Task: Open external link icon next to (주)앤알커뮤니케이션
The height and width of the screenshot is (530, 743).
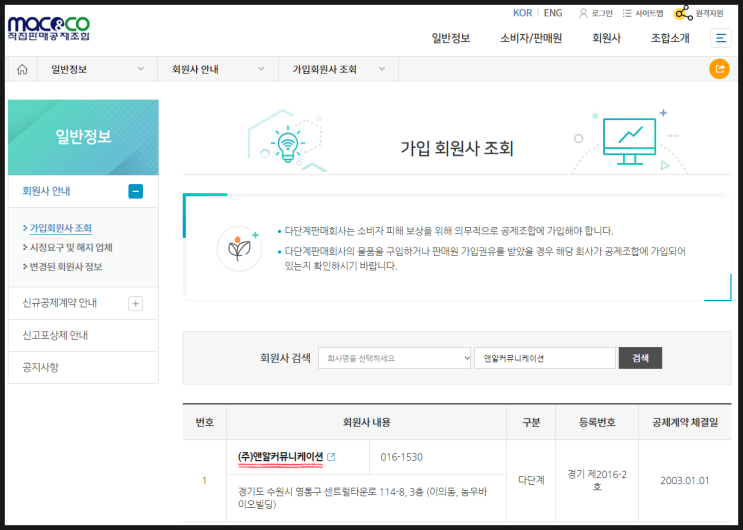Action: pyautogui.click(x=331, y=457)
